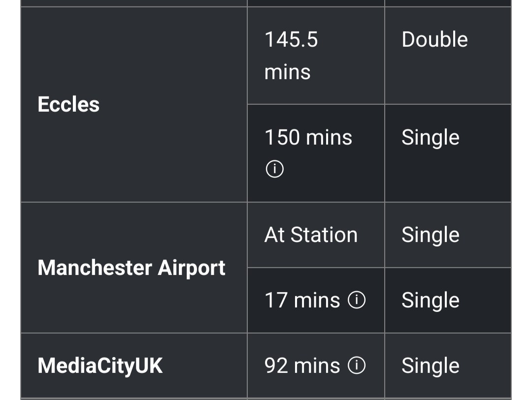Click the 17 mins wait time text
The height and width of the screenshot is (400, 532).
[302, 300]
